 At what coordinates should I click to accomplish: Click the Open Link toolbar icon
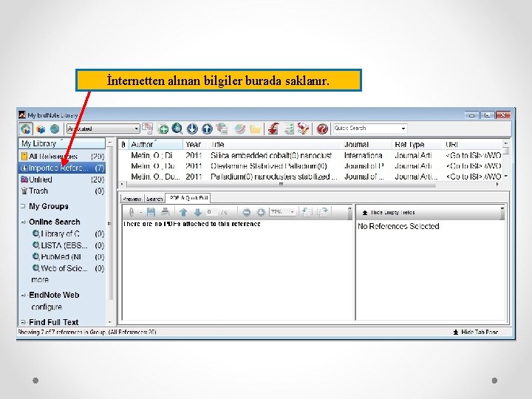240,129
